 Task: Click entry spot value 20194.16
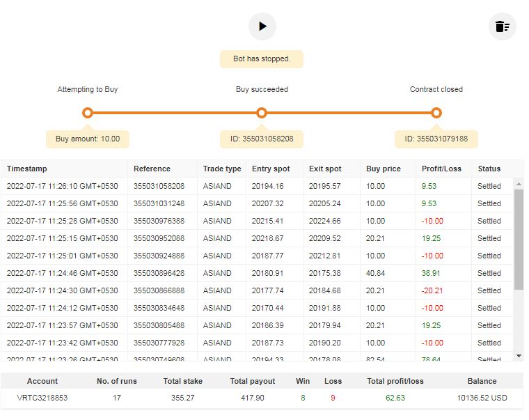(267, 186)
